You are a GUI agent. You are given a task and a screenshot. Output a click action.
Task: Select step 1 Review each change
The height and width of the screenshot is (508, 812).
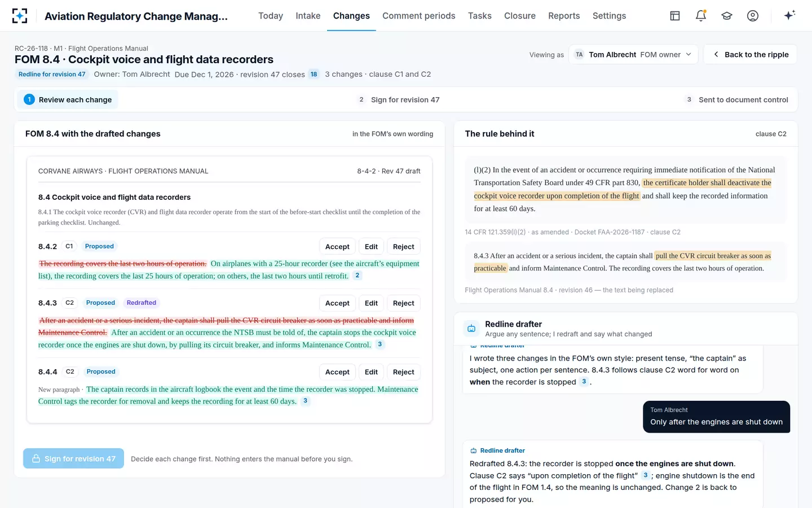click(68, 99)
